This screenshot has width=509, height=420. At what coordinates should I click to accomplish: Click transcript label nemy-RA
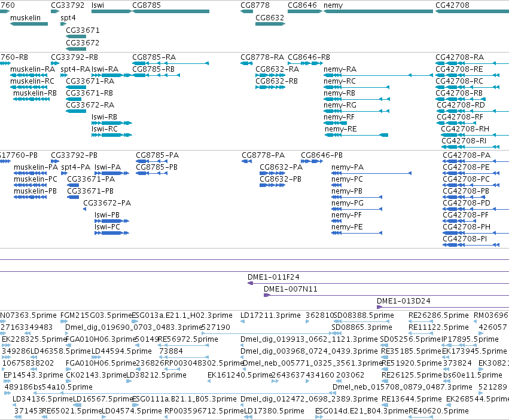click(340, 69)
